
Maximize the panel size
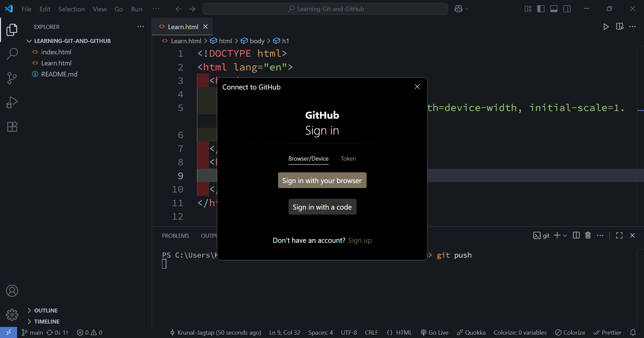tap(620, 235)
